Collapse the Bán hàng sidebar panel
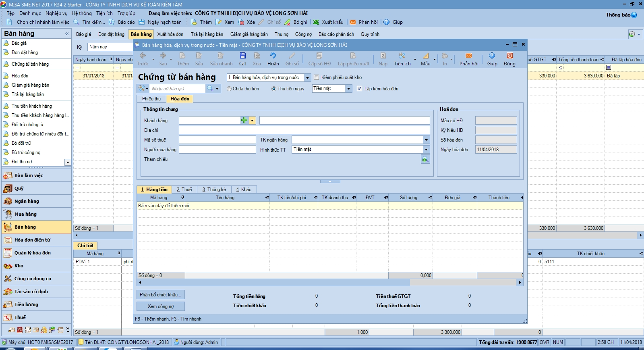Image resolution: width=644 pixels, height=350 pixels. 67,34
